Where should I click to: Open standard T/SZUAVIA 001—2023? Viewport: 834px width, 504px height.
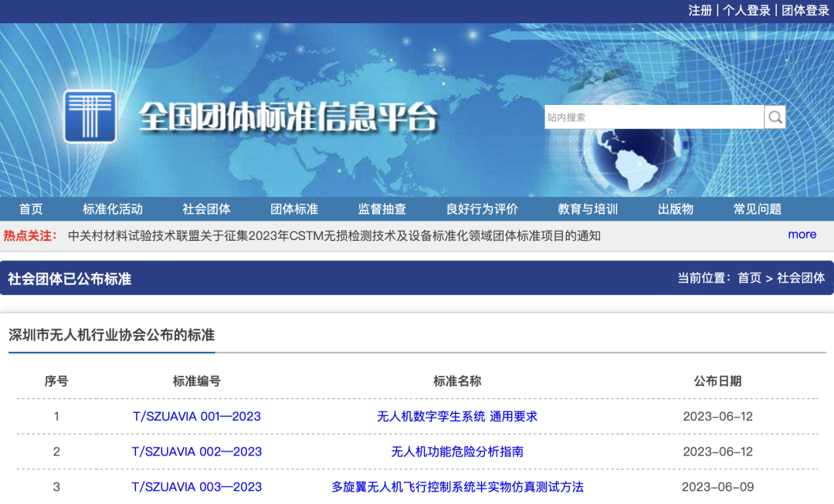(197, 416)
